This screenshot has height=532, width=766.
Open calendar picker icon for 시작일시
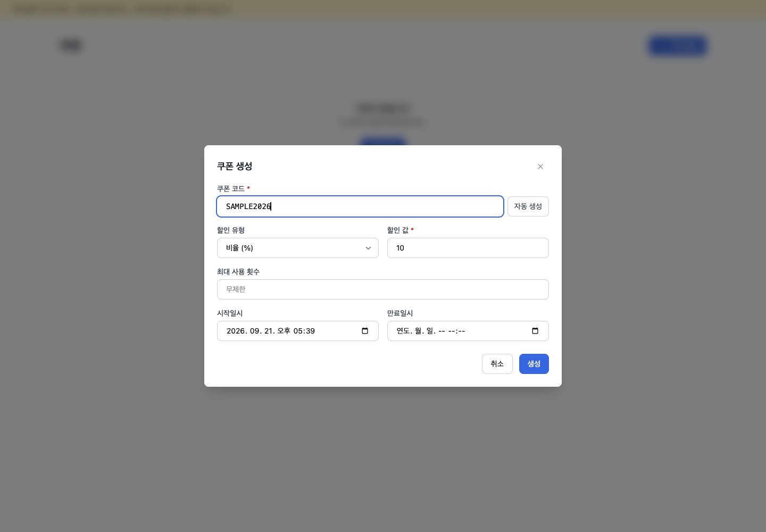[365, 331]
